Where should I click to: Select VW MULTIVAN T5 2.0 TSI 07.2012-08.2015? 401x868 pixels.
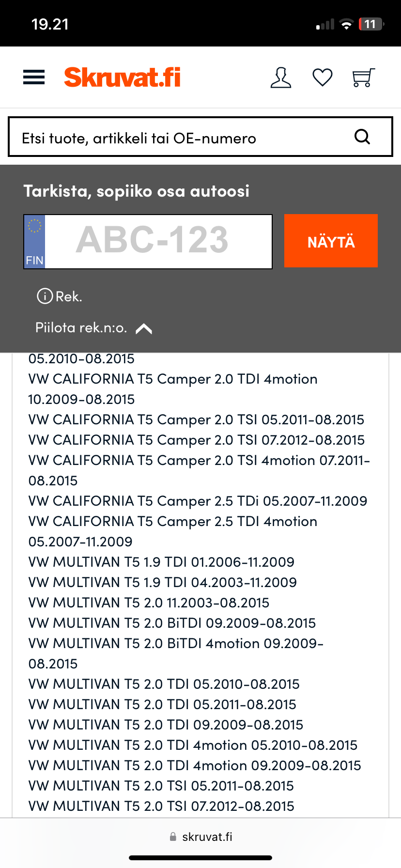[161, 806]
